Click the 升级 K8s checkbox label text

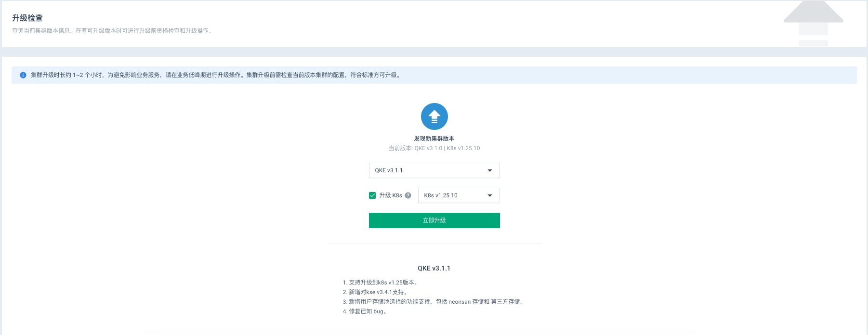[x=390, y=195]
